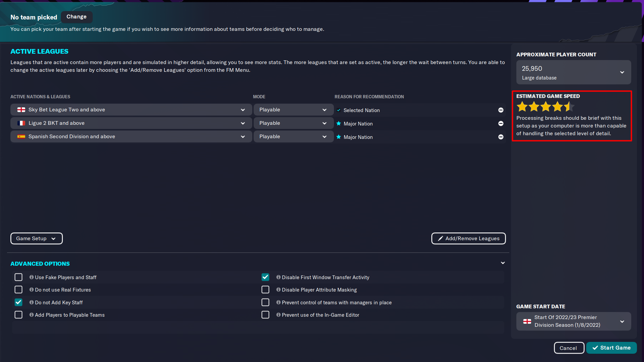The height and width of the screenshot is (362, 644).
Task: Click info icon beside Add Players to Playable Teams
Action: [x=32, y=315]
